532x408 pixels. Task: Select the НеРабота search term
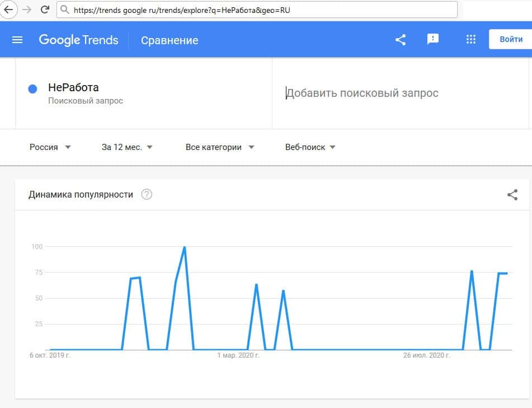pyautogui.click(x=73, y=88)
